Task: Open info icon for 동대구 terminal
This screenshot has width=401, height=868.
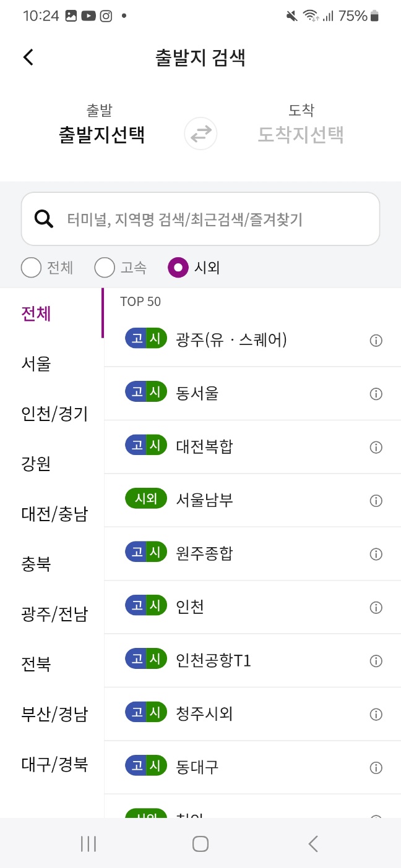Action: (376, 768)
